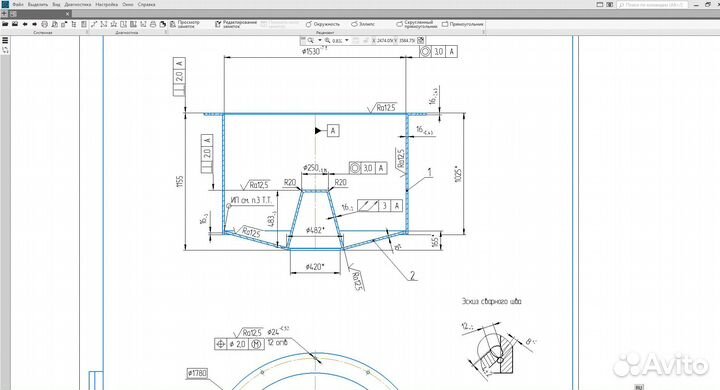Click the printer icon in Системная group
Screen dimensions: 720x390
coord(45,24)
